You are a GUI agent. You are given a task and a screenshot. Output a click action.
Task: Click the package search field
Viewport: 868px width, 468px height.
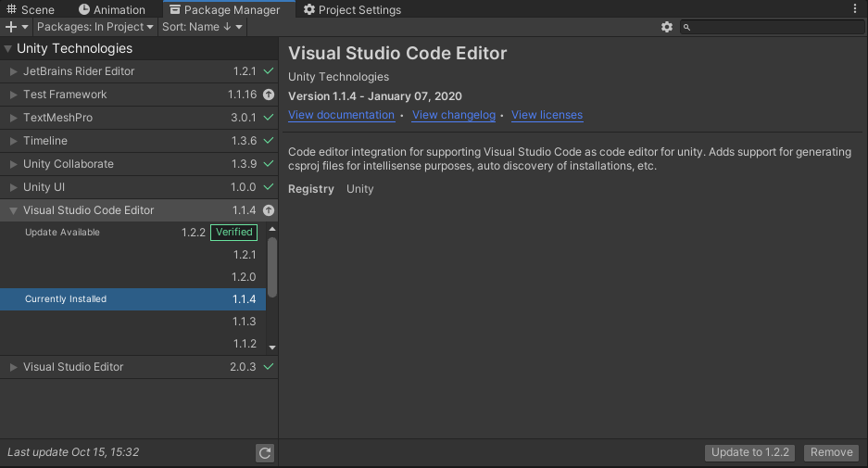(774, 27)
